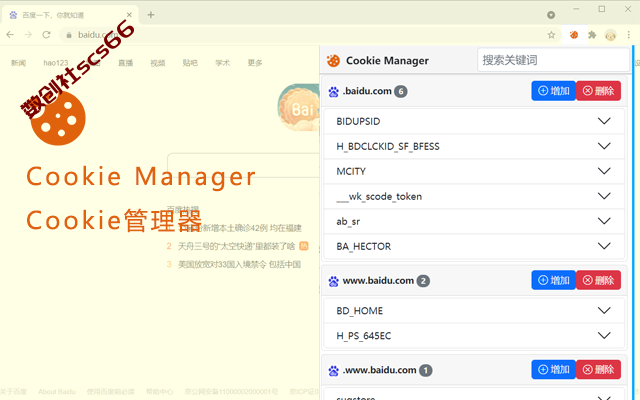The image size is (640, 400).
Task: Open the 新闻 link on Baidu
Action: pos(18,63)
